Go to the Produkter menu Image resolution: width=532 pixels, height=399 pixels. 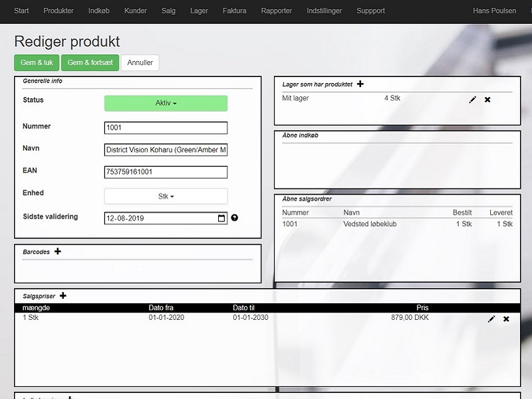coord(59,11)
